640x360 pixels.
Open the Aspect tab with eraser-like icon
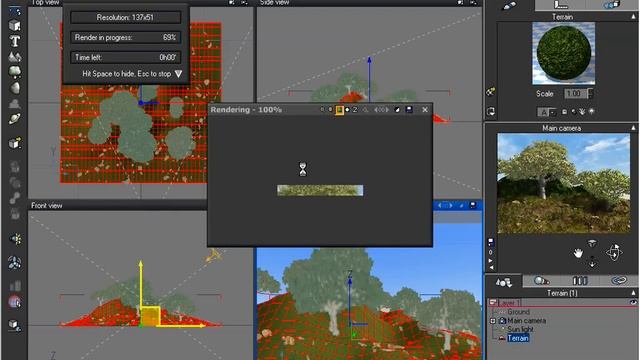click(509, 5)
